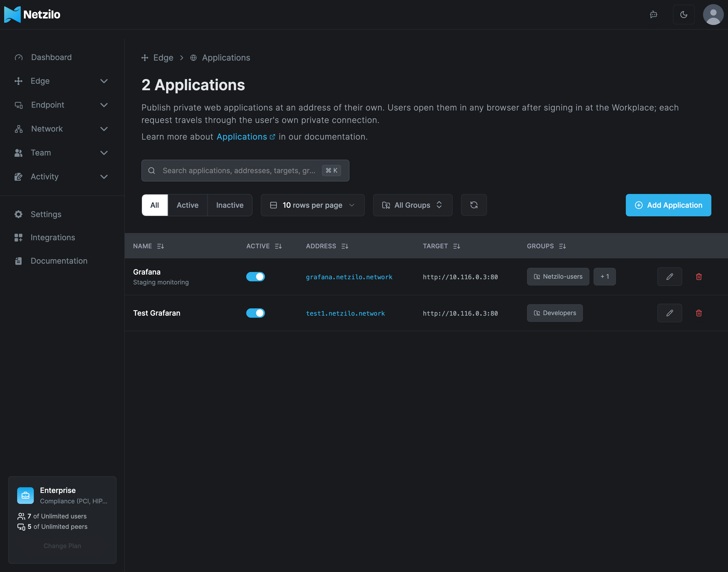Toggle the Test Grafaran active switch
The image size is (728, 572).
(x=256, y=313)
